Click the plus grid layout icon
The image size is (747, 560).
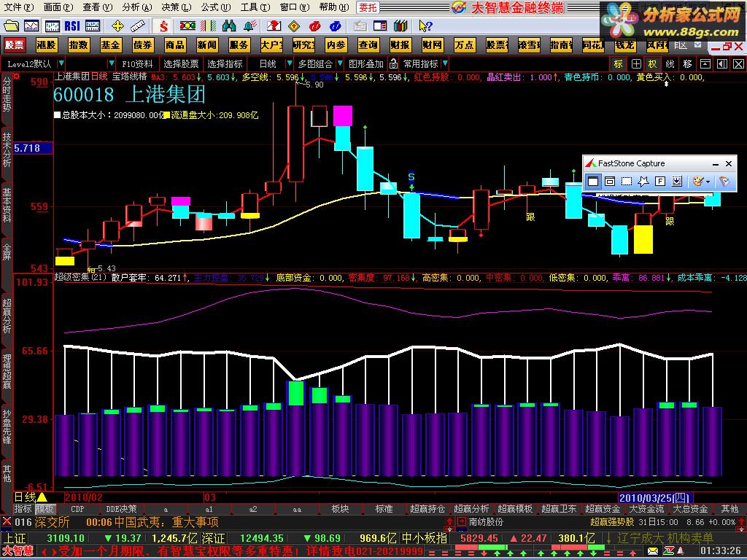point(636,64)
